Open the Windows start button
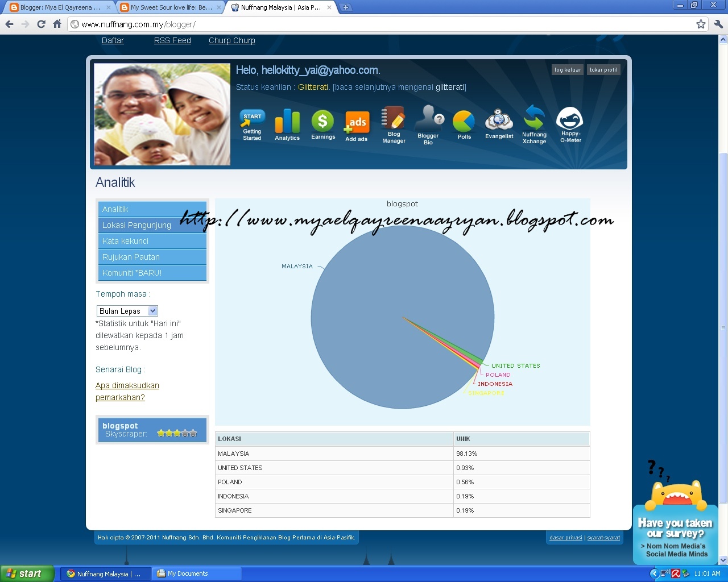Viewport: 728px width, 582px height. [x=27, y=573]
